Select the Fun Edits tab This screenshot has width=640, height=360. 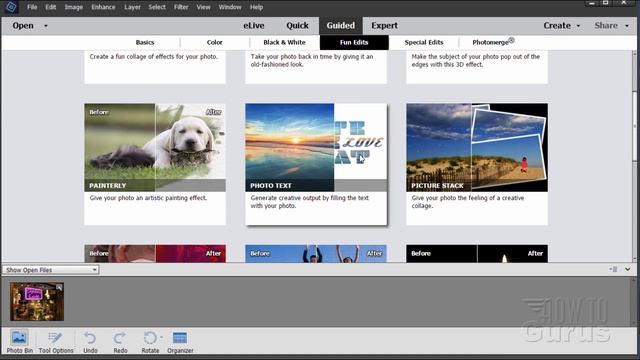tap(354, 42)
